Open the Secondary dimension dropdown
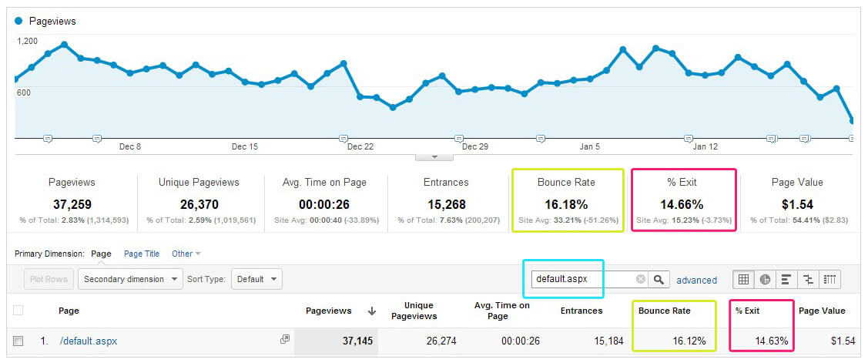868x363 pixels. pyautogui.click(x=130, y=279)
